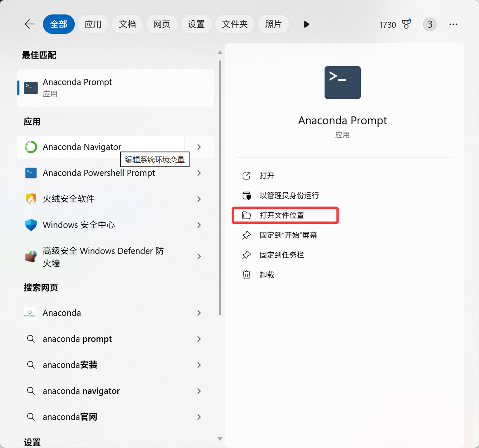Click the 火绒安全软件 shield icon
The width and height of the screenshot is (479, 448).
pos(31,199)
